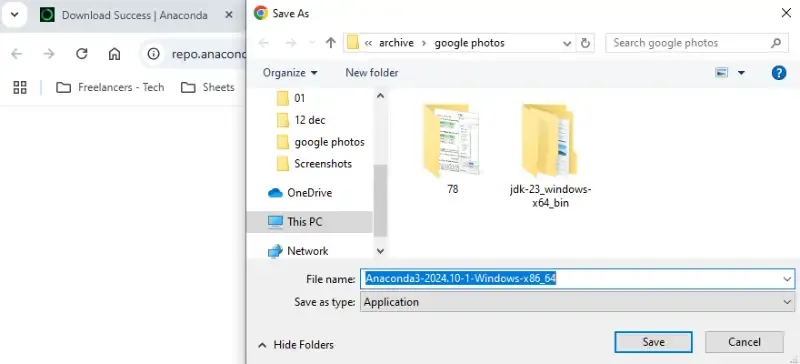Create a New folder
This screenshot has width=800, height=364.
[x=371, y=73]
